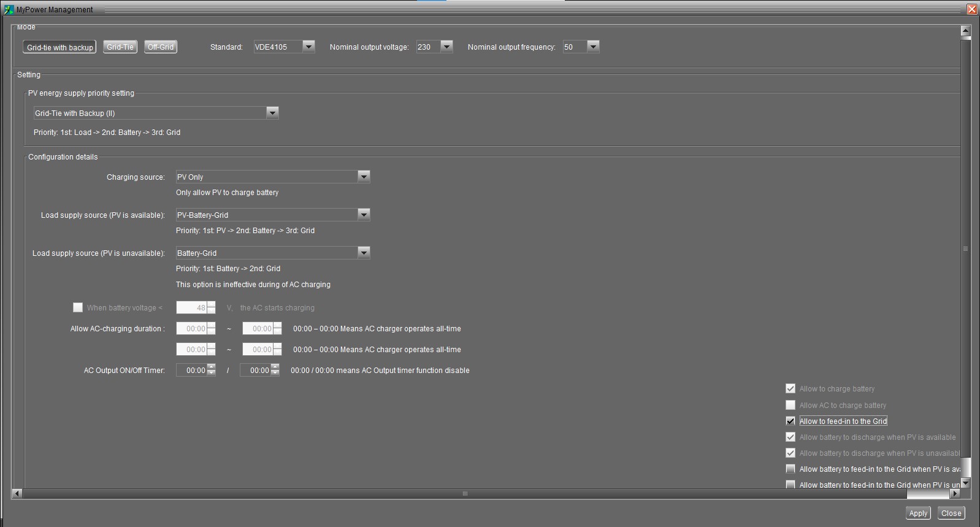Toggle Allow AC to charge battery checkbox
Viewport: 980px width, 527px height.
(791, 405)
